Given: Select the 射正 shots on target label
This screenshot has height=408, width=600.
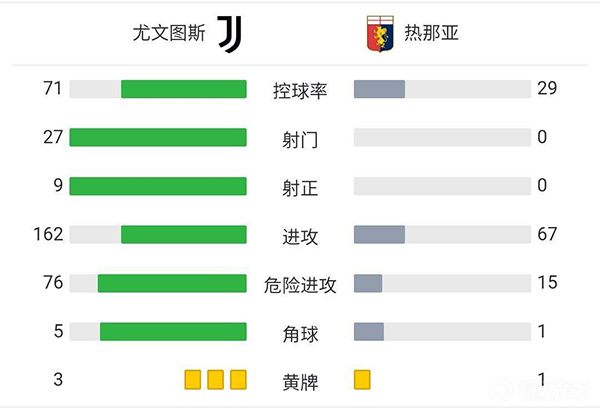Looking at the screenshot, I should pyautogui.click(x=300, y=188).
